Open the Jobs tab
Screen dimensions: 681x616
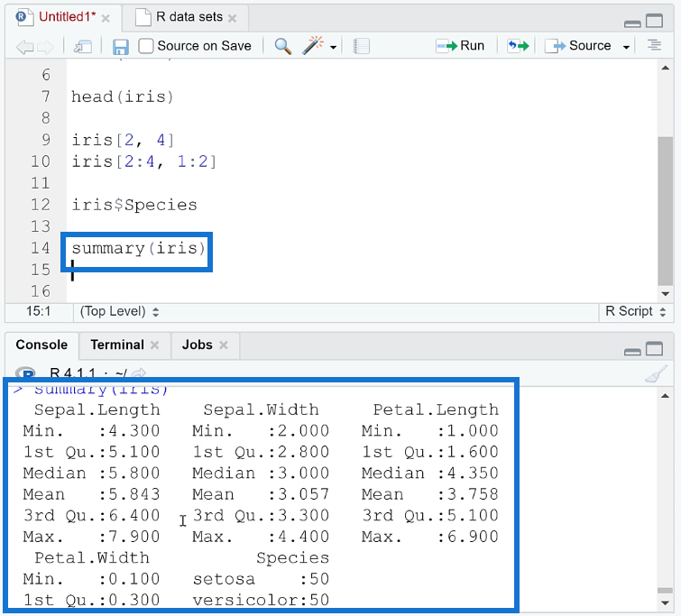(x=197, y=345)
